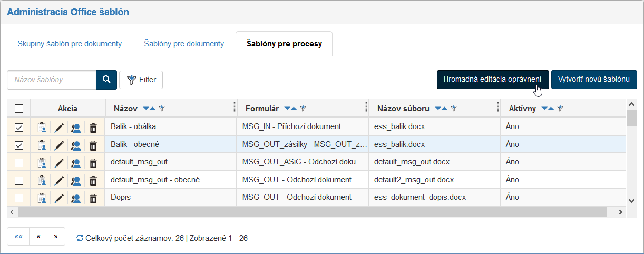Delete the "Balík - obálka" template row
The height and width of the screenshot is (254, 644).
click(x=93, y=128)
